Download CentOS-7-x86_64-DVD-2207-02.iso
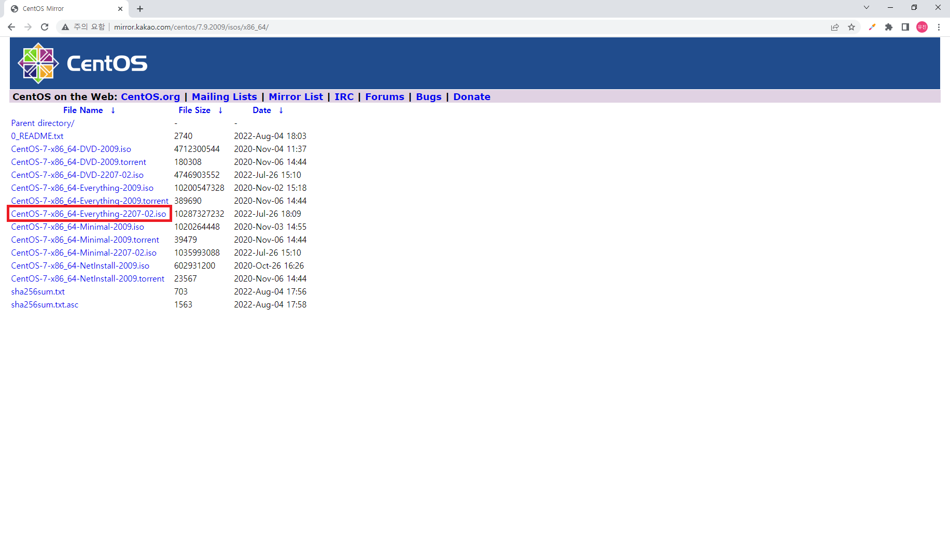950x560 pixels. (x=77, y=175)
